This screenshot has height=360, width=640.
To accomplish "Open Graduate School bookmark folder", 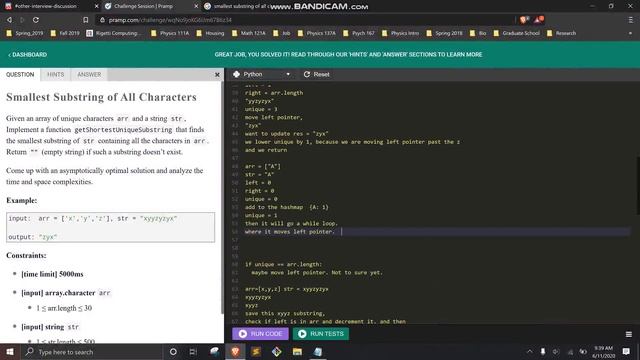I will [517, 33].
